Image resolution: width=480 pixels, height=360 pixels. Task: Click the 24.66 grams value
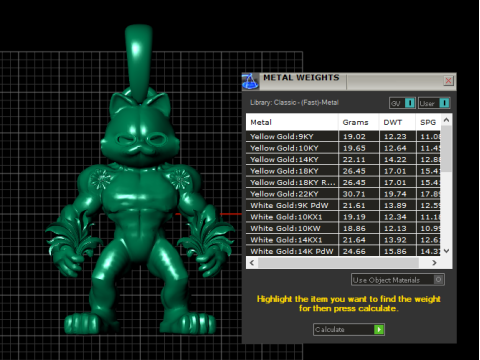tap(354, 251)
